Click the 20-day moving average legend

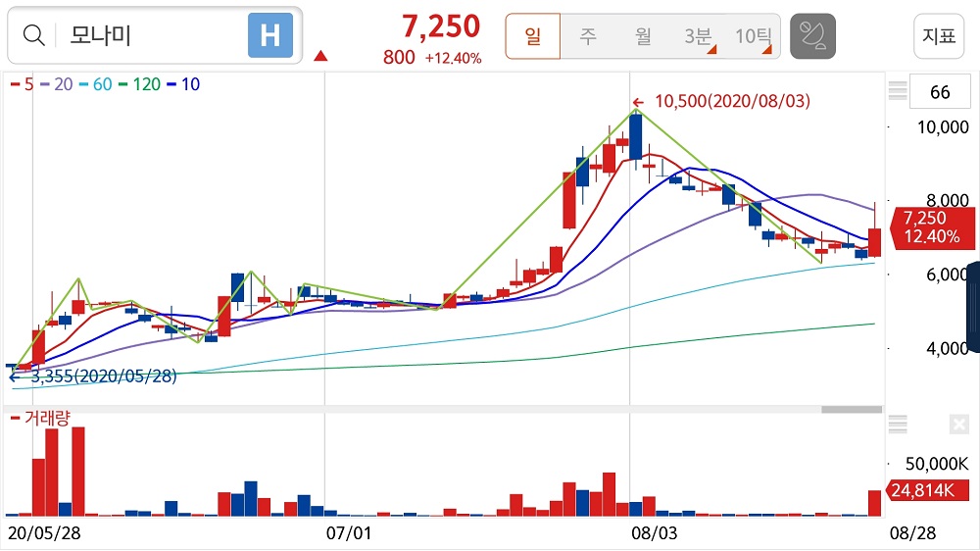[56, 84]
